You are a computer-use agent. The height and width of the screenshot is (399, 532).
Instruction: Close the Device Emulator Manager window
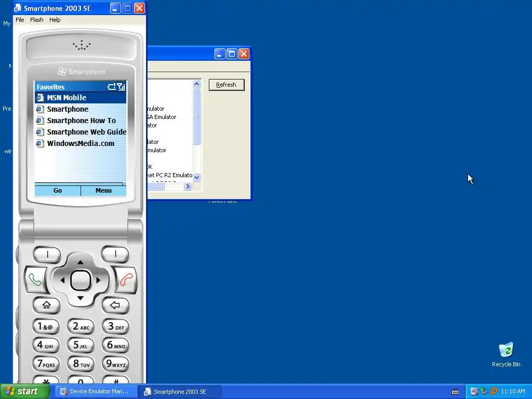(x=244, y=54)
